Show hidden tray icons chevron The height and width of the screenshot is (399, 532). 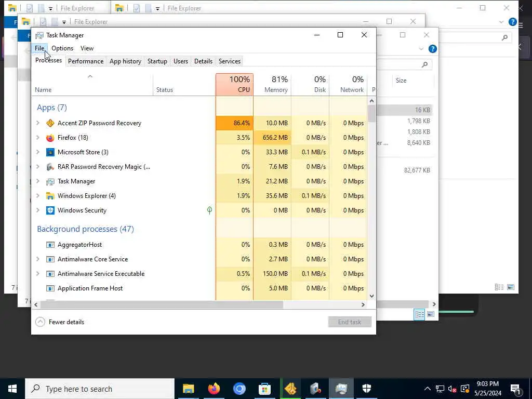click(428, 389)
